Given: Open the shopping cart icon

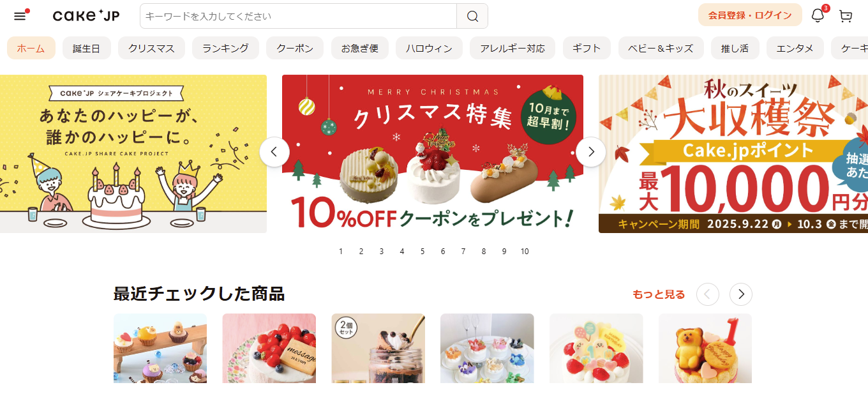Looking at the screenshot, I should point(846,16).
